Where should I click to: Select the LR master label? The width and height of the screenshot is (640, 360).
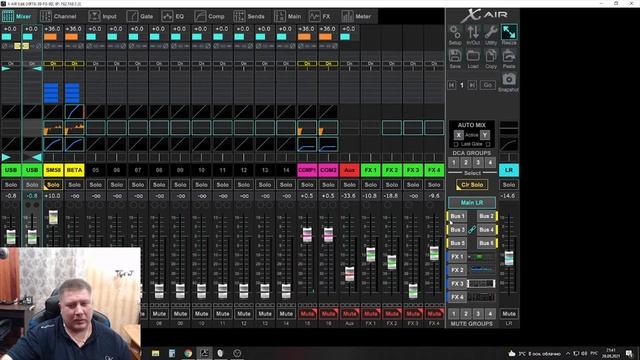[509, 170]
